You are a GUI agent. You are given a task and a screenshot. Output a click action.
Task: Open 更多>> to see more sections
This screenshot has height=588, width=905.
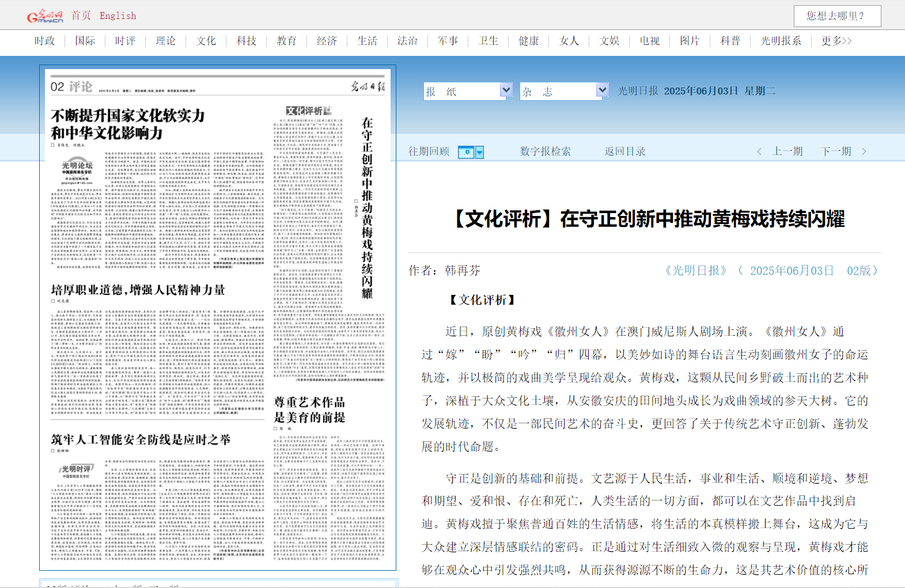(836, 41)
